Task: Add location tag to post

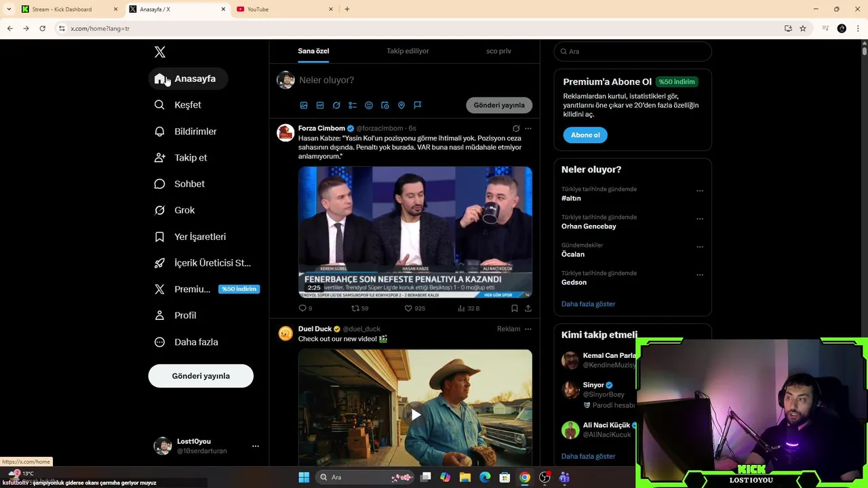Action: coord(401,106)
